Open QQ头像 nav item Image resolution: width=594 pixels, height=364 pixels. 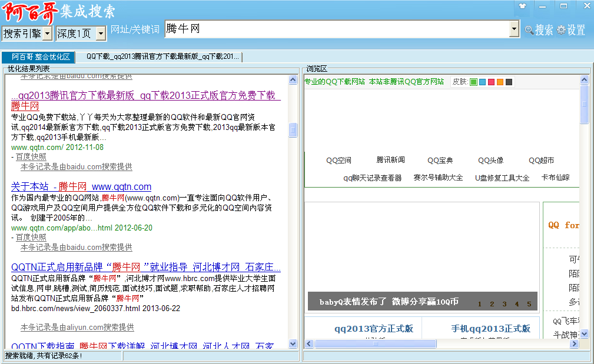coord(491,161)
